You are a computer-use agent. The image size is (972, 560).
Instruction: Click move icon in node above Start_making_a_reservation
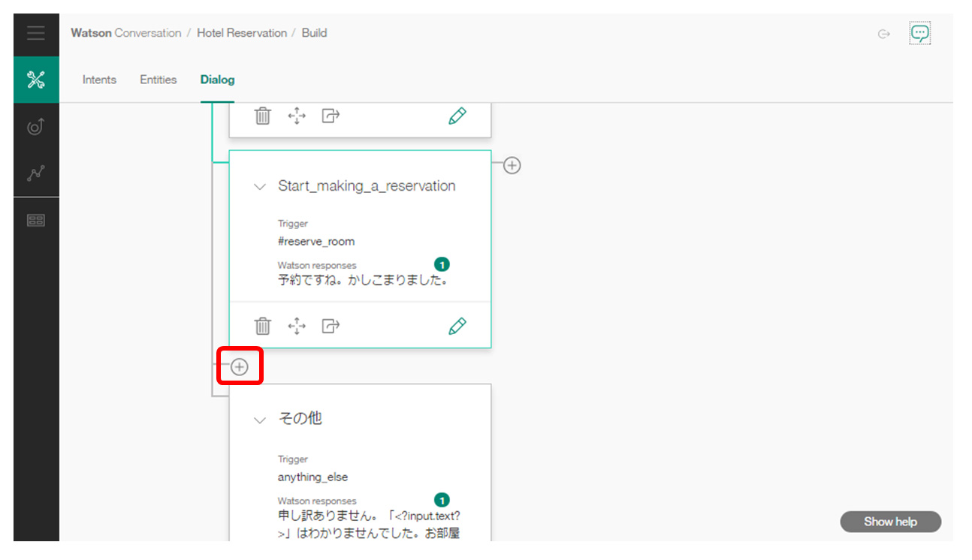297,116
